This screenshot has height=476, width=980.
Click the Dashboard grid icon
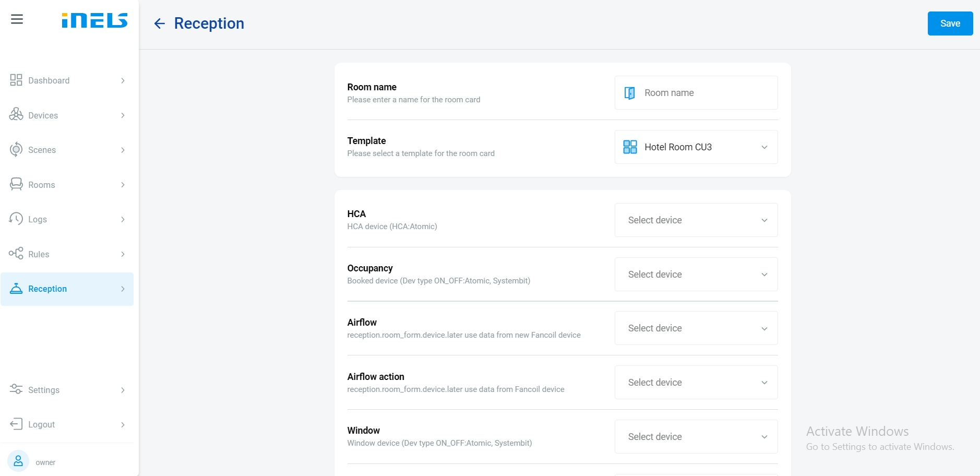[16, 80]
